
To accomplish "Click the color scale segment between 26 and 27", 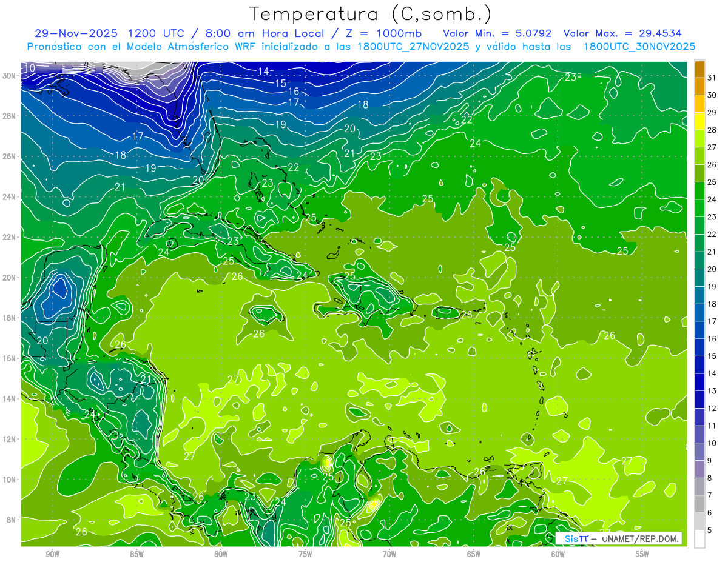I will click(699, 156).
